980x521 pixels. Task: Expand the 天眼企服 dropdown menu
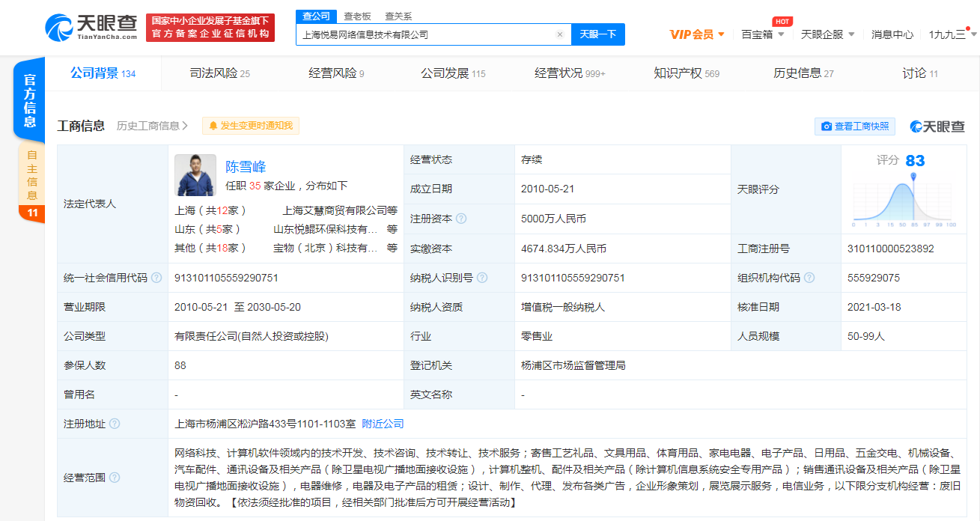[828, 34]
